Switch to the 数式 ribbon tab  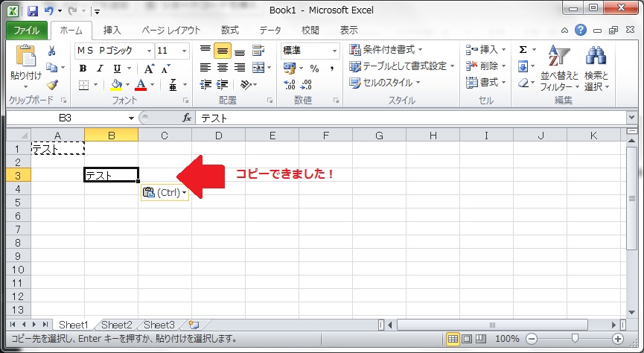230,31
